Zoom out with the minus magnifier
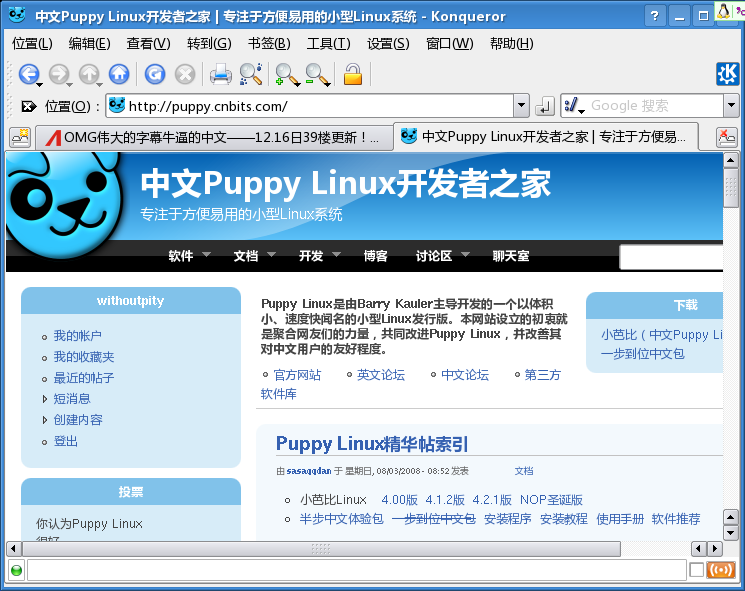 pyautogui.click(x=317, y=75)
